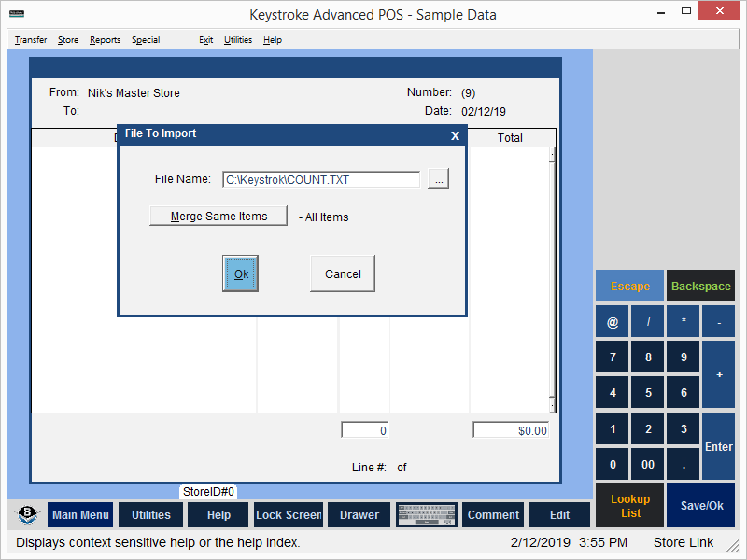Cancel the File To Import dialog
Screen dimensions: 747x560
pyautogui.click(x=343, y=273)
